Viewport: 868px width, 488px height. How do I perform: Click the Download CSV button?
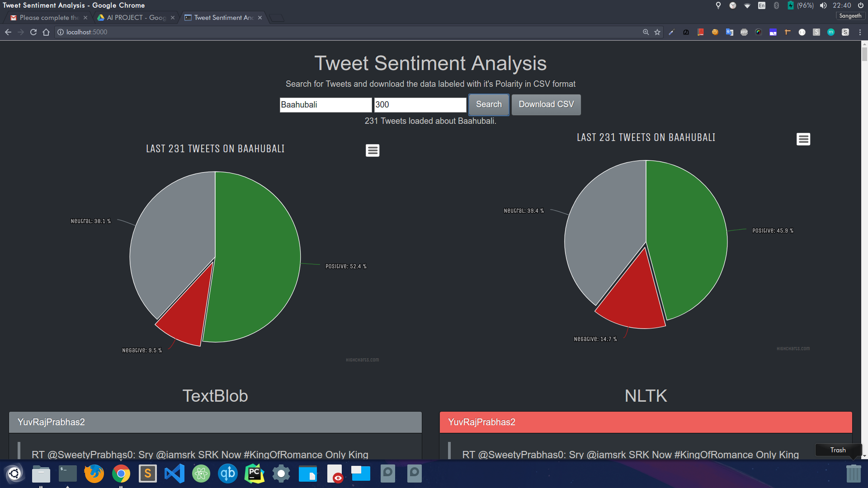tap(546, 104)
